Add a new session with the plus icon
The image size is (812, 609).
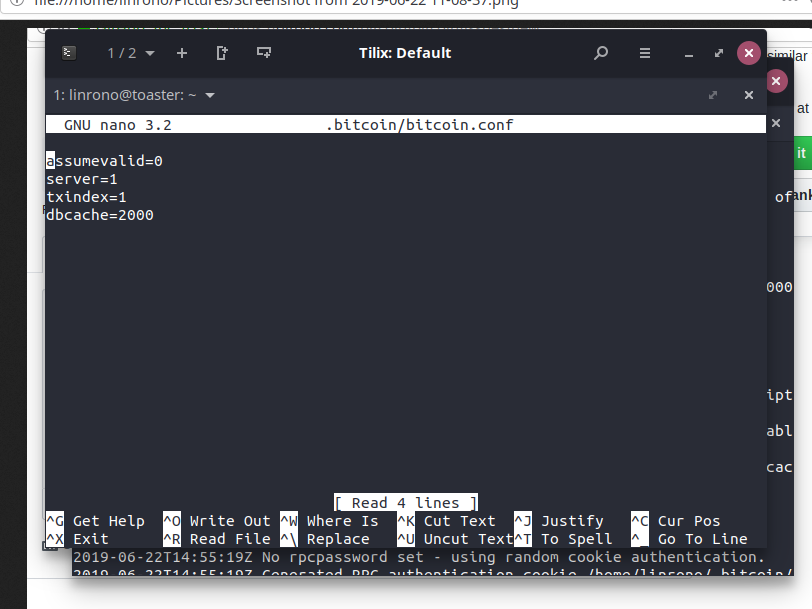[x=181, y=53]
